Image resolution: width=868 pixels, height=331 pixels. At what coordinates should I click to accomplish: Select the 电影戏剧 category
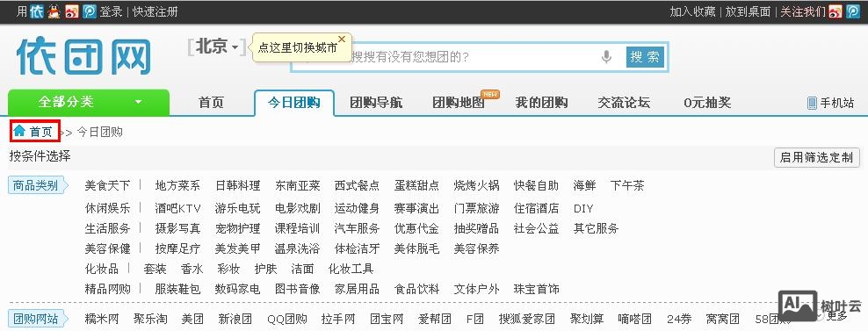coord(297,208)
